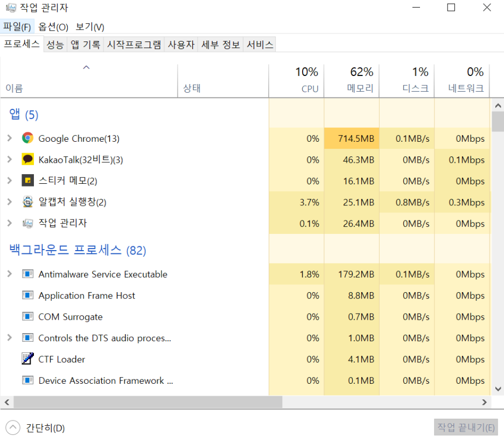Expand the 작업 관리자 process row
The width and height of the screenshot is (504, 442).
tap(10, 223)
